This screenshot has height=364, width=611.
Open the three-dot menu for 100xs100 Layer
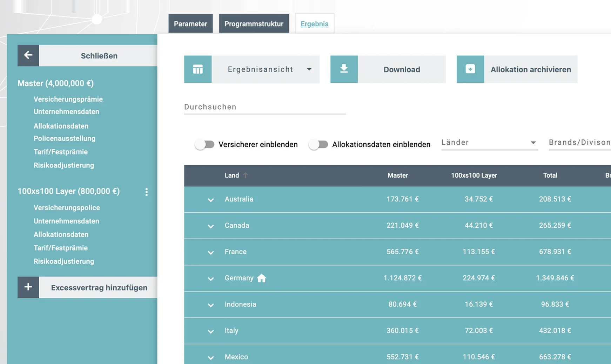pos(147,192)
